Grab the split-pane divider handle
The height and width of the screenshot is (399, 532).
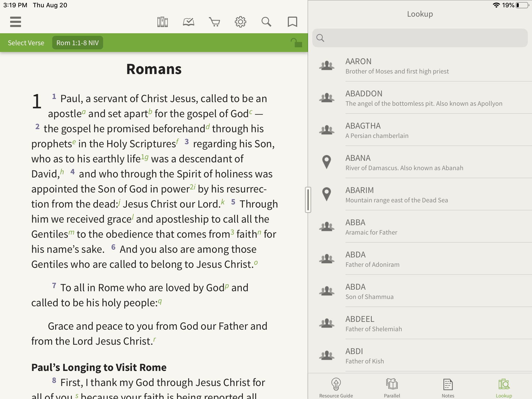308,200
